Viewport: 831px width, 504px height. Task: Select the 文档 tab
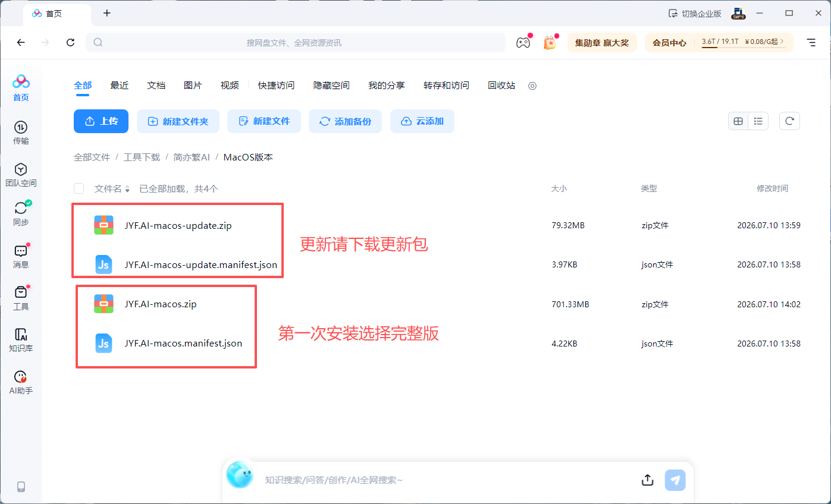156,86
